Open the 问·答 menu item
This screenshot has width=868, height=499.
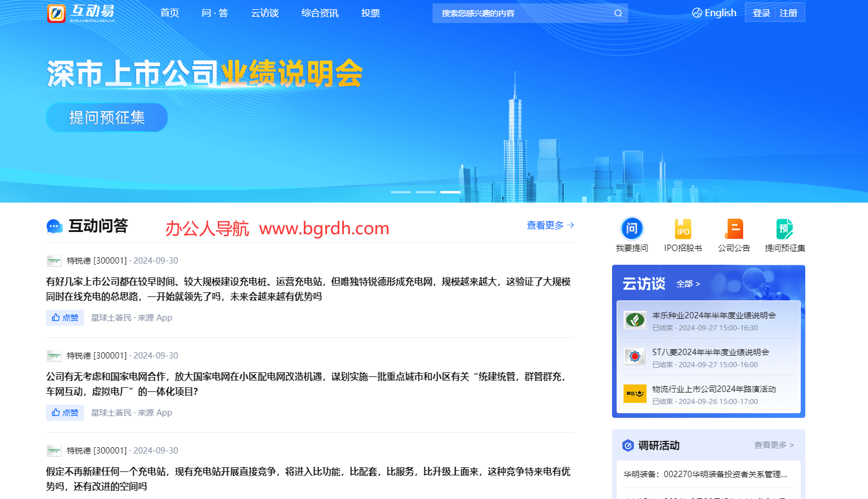coord(215,13)
